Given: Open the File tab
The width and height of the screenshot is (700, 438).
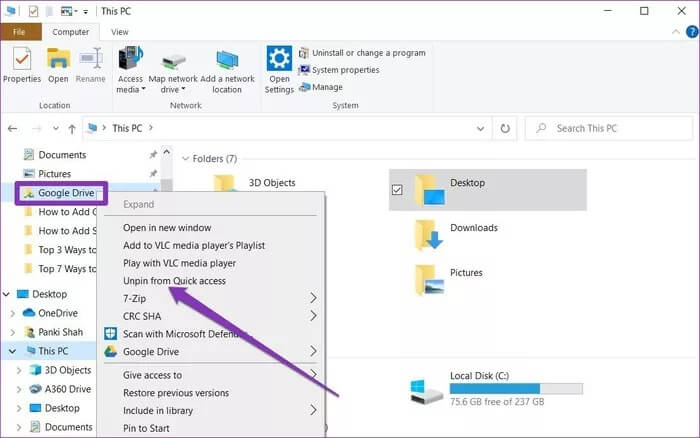Looking at the screenshot, I should pos(20,32).
